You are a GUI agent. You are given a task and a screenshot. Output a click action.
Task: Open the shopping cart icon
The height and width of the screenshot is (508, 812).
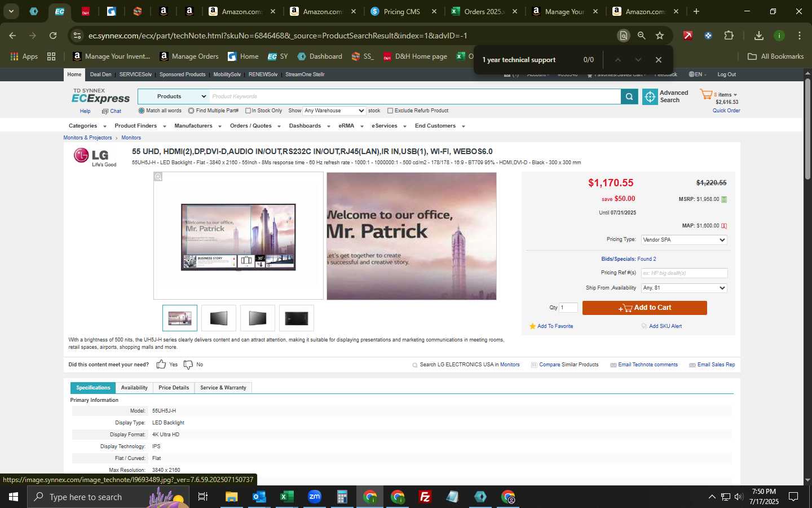(706, 94)
